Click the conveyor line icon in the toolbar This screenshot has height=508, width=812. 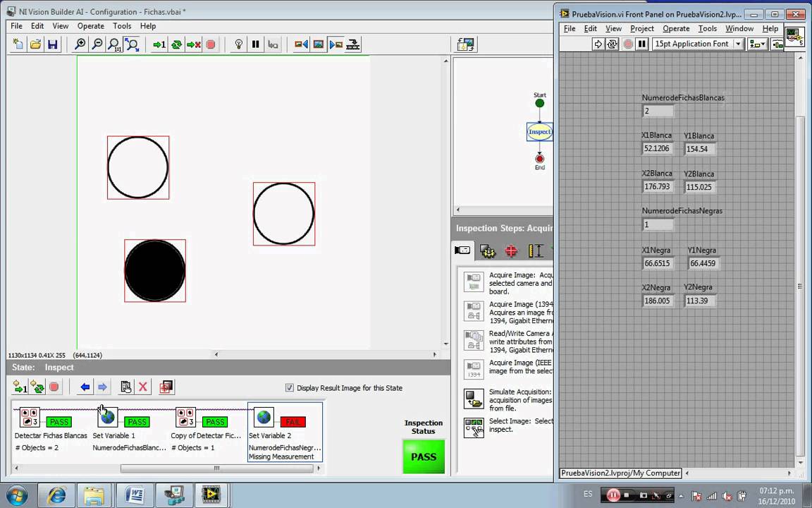[x=352, y=44]
